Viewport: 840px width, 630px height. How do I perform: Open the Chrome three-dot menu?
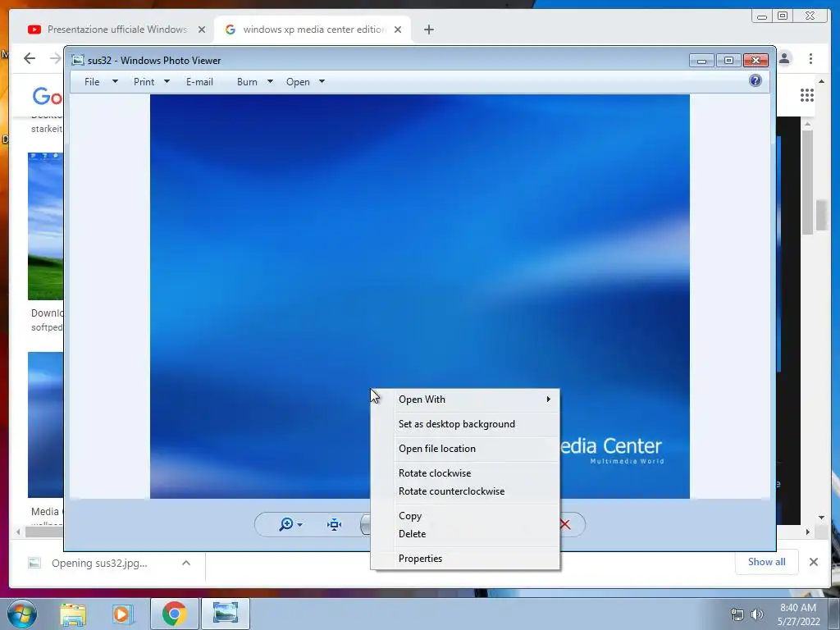click(x=810, y=58)
